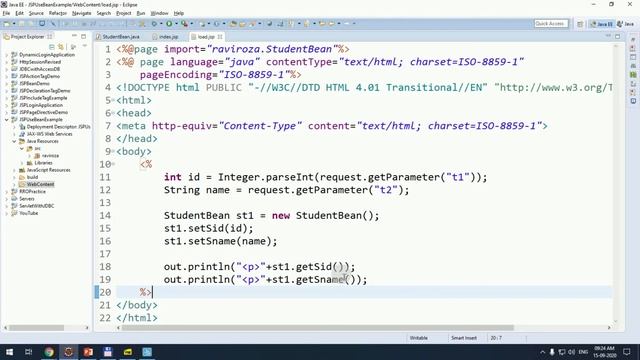Select JSPLoginApplication project
This screenshot has height=360, width=640.
pos(41,105)
